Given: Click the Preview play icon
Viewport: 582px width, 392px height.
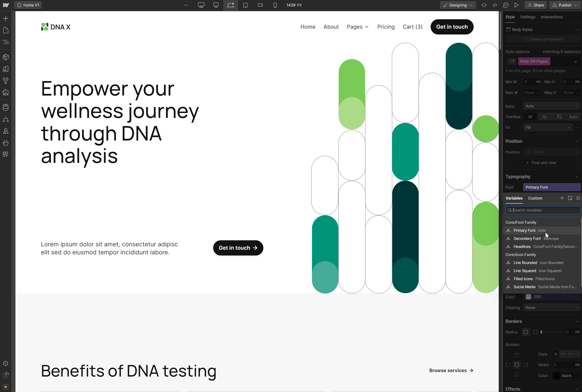Looking at the screenshot, I should 516,5.
